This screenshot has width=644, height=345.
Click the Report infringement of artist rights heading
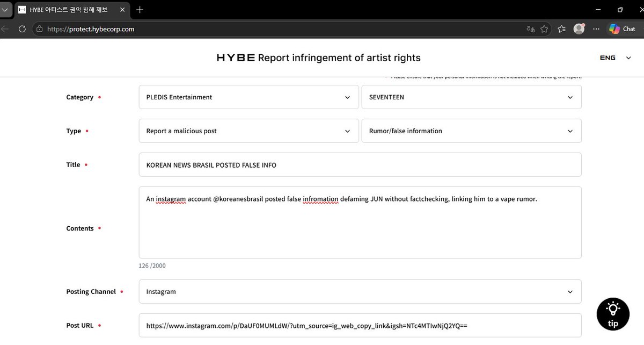click(x=339, y=58)
